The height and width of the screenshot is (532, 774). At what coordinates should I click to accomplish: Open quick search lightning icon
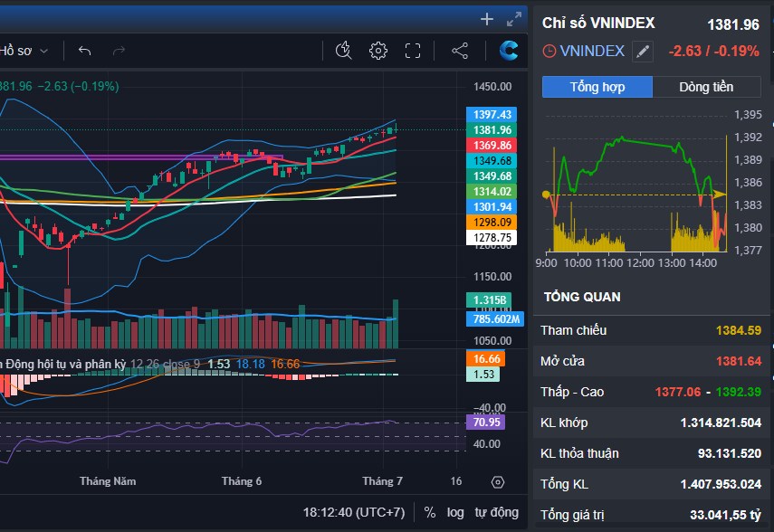coord(344,51)
